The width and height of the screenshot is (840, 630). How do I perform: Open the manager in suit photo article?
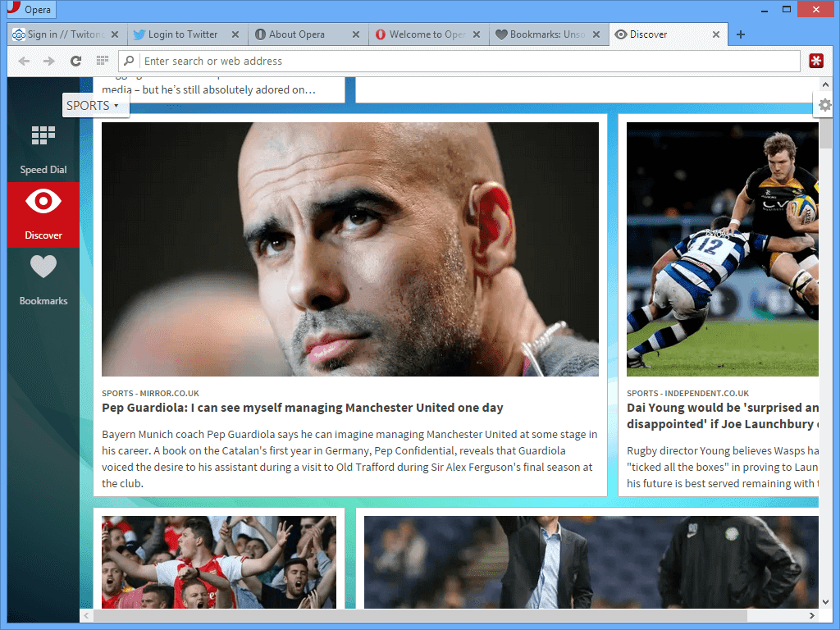[591, 562]
